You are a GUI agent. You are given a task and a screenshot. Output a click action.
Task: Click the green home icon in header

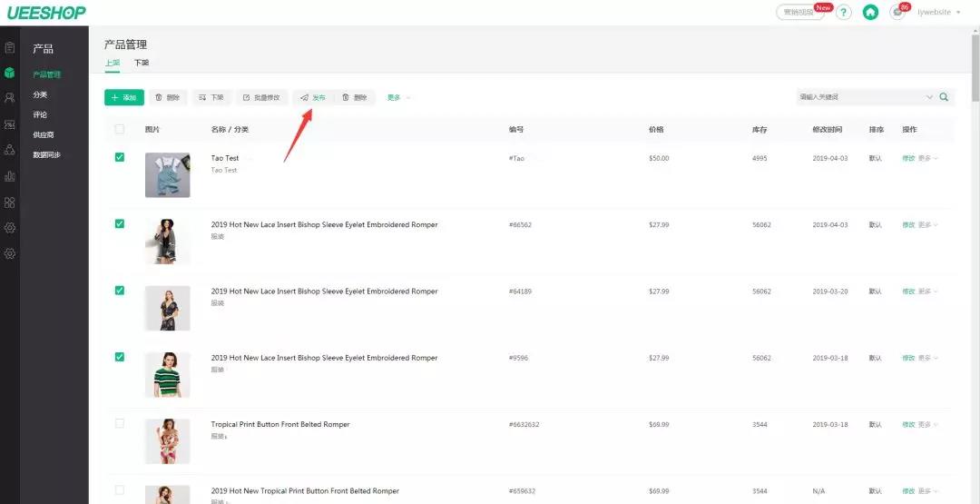tap(870, 12)
